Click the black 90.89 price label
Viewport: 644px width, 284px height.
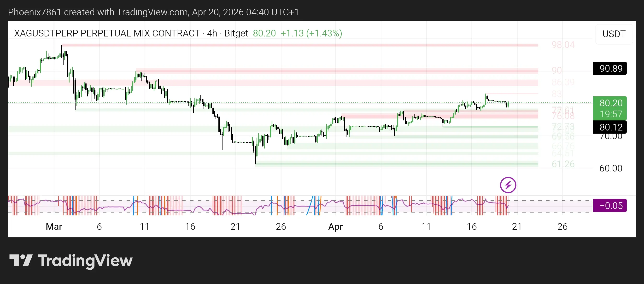[x=609, y=68]
